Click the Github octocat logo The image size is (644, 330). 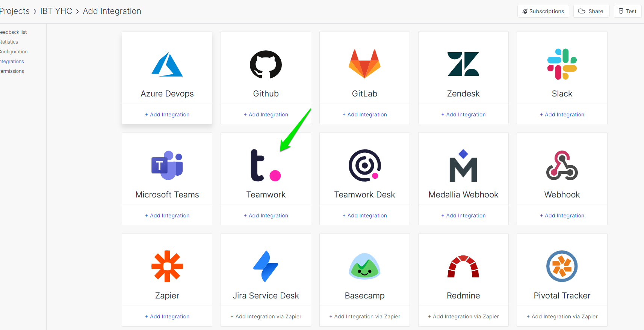click(x=266, y=65)
